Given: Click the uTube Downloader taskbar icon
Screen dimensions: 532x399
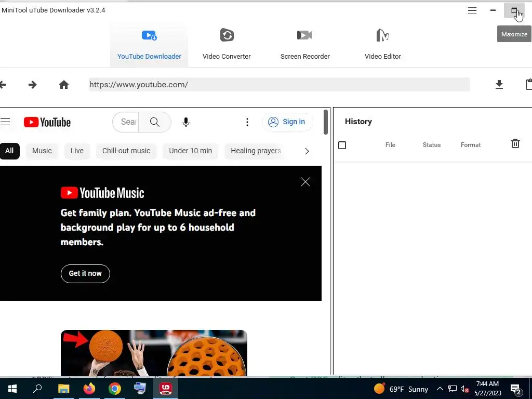Looking at the screenshot, I should (x=166, y=389).
